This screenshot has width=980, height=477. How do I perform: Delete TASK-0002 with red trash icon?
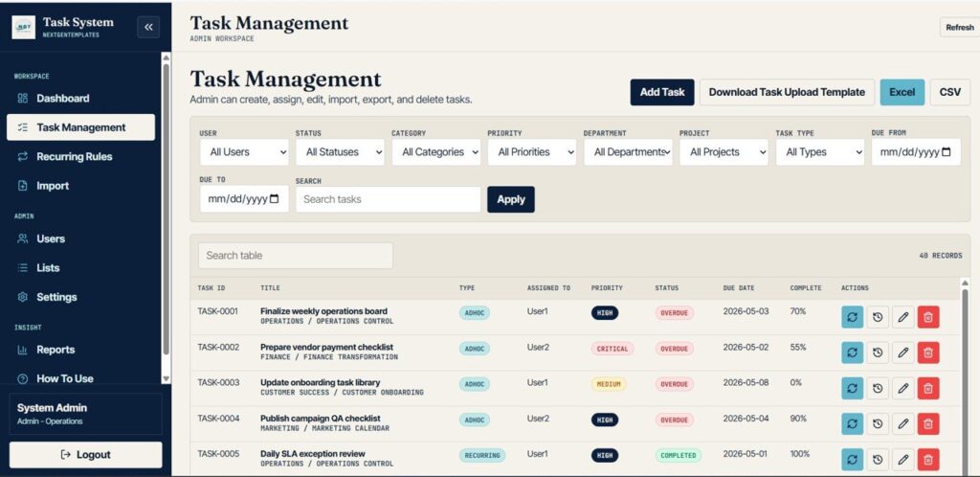coord(928,352)
